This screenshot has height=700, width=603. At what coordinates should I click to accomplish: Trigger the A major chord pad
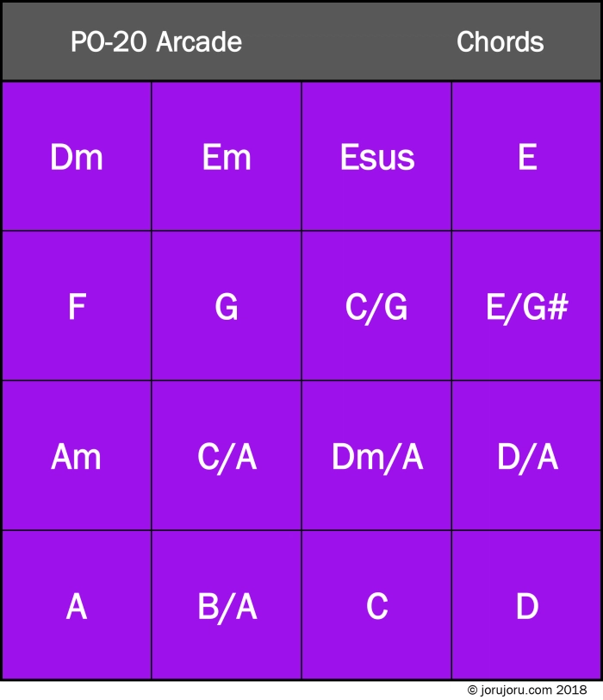[77, 606]
